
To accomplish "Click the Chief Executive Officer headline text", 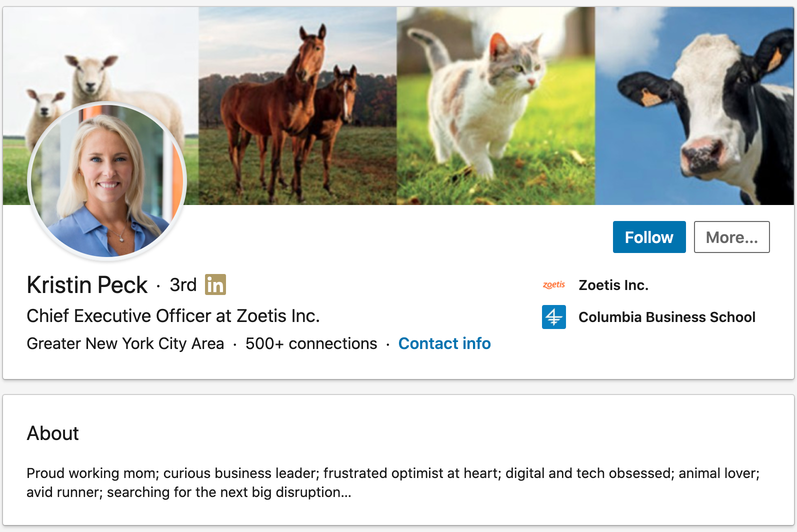I will point(173,316).
